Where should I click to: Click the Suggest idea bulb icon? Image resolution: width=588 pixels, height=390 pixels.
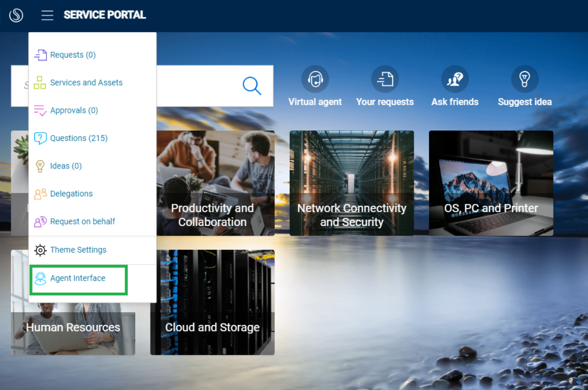pyautogui.click(x=525, y=78)
